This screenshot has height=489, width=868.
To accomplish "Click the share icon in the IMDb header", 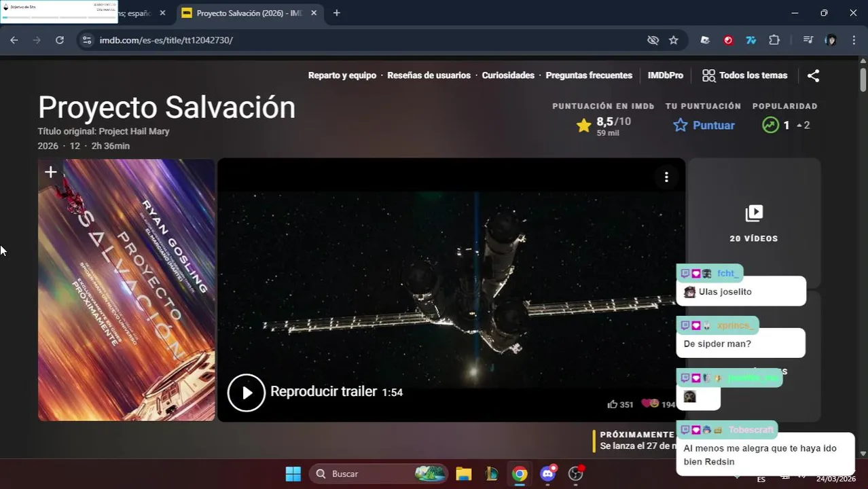I will 813,75.
